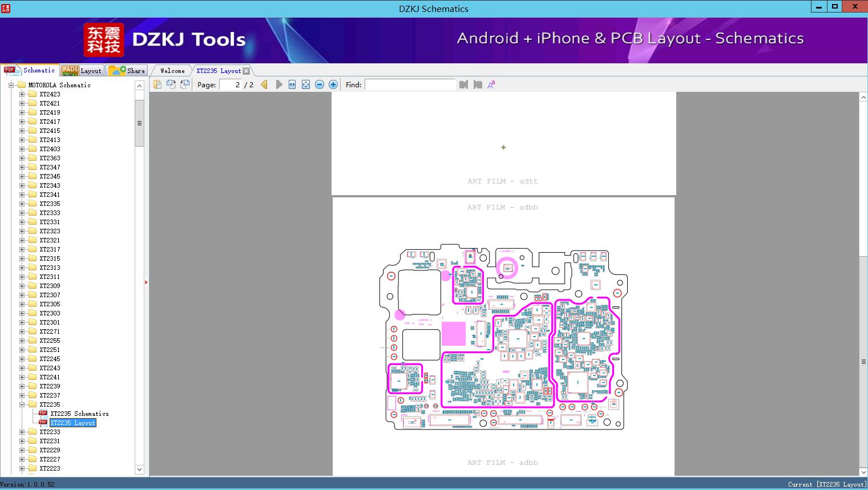Click the tree panel scrollbar thumb

[139, 123]
